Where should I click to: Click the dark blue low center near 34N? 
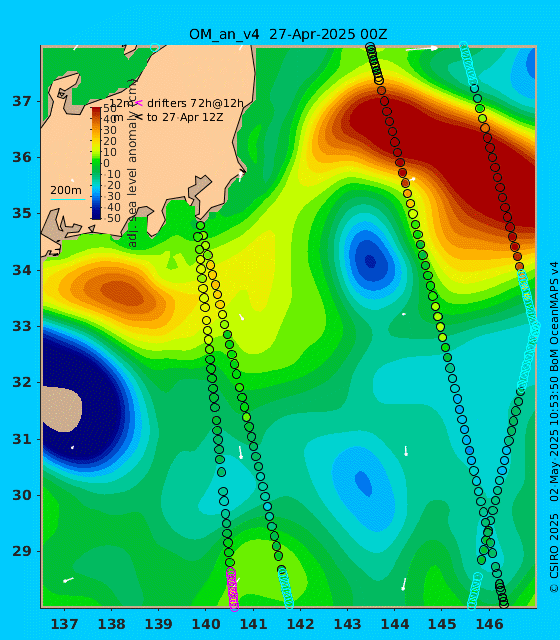click(370, 260)
